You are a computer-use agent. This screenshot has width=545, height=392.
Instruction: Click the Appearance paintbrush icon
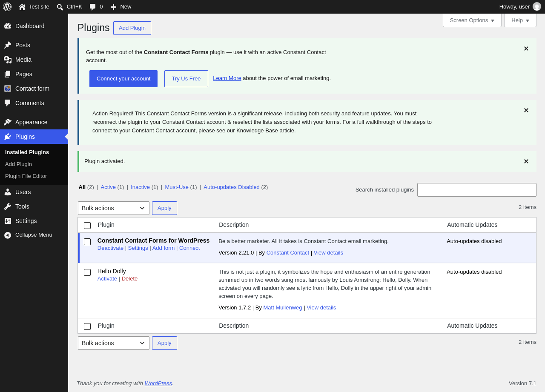coord(8,122)
